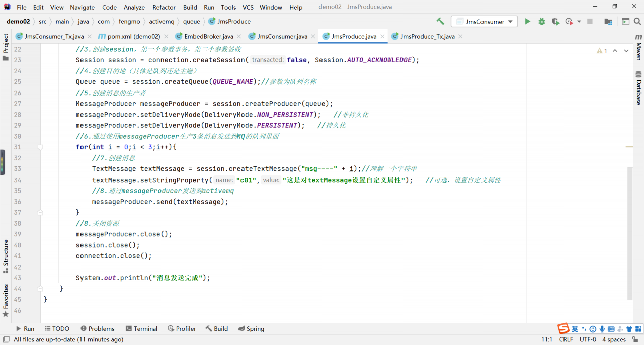Image resolution: width=644 pixels, height=345 pixels.
Task: Run JmsConsumer with the green play icon
Action: tap(527, 21)
